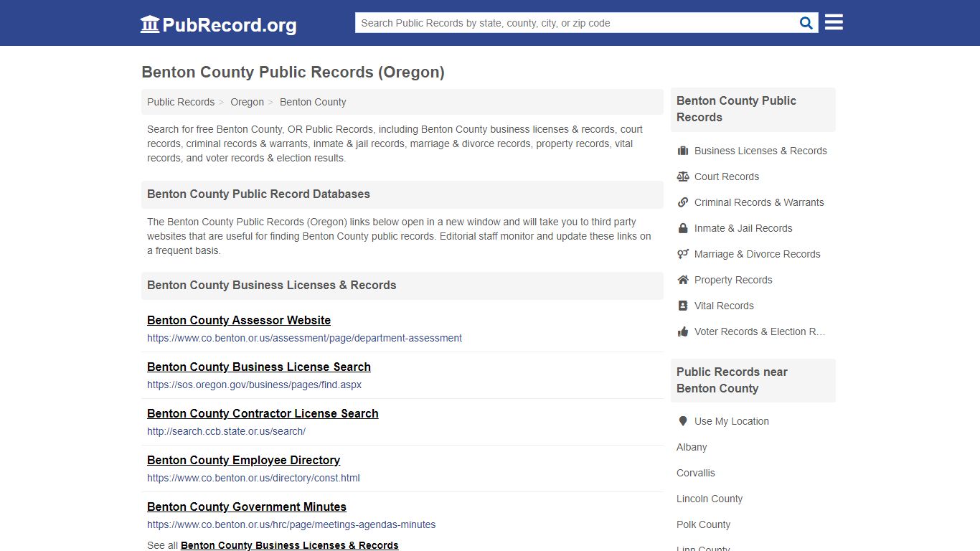Open nearby records for Lincoln County
This screenshot has width=980, height=551.
(709, 499)
